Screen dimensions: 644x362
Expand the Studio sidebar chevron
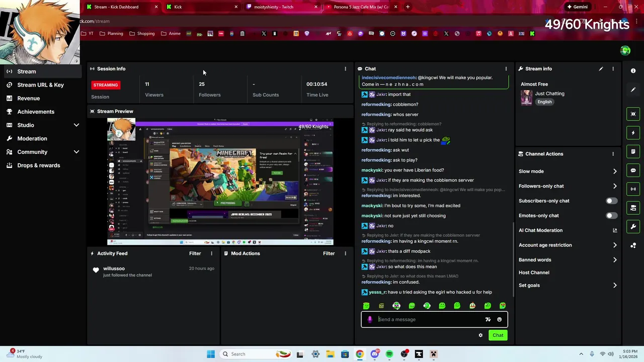76,125
